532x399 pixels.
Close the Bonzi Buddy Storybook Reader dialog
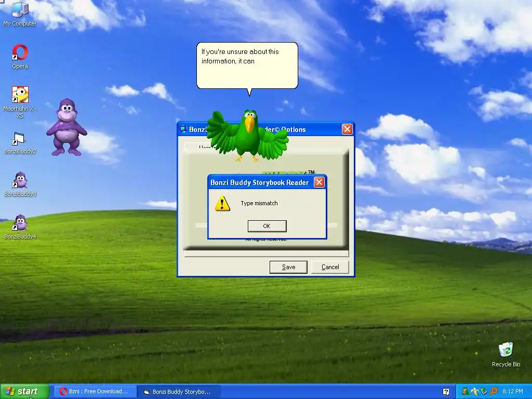[319, 182]
